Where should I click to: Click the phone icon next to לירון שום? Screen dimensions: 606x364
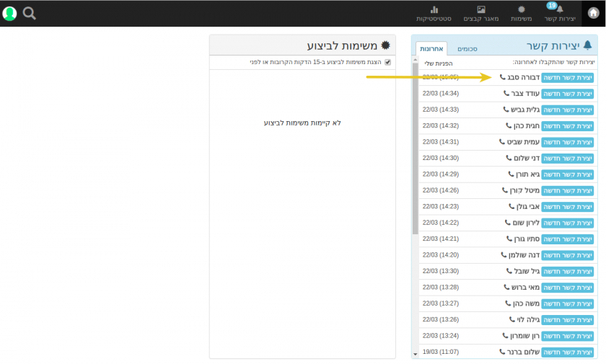507,222
